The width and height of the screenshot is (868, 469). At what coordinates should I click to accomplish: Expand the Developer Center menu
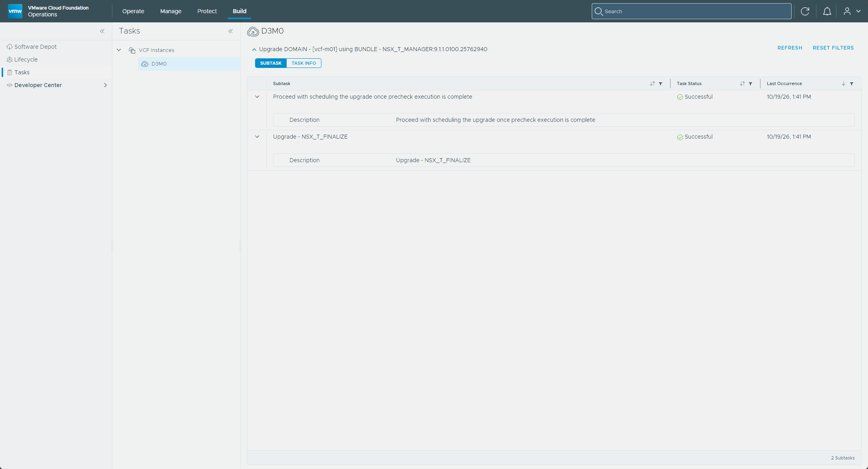(106, 85)
